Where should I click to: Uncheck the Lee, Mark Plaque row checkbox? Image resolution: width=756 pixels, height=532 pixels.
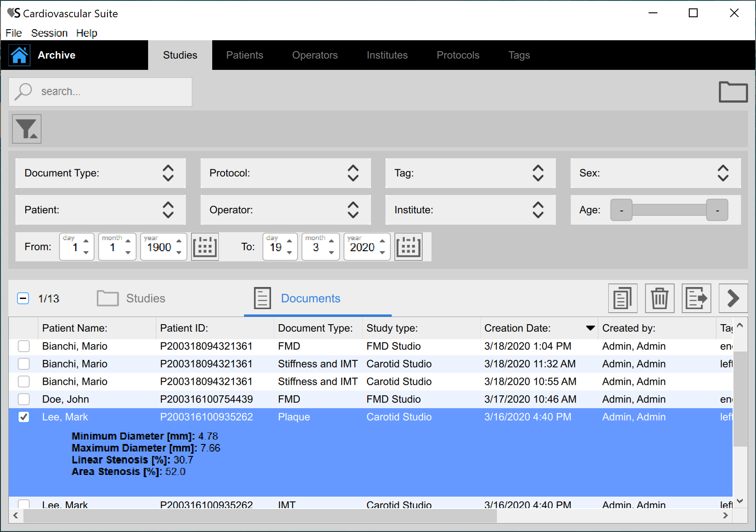pyautogui.click(x=24, y=417)
